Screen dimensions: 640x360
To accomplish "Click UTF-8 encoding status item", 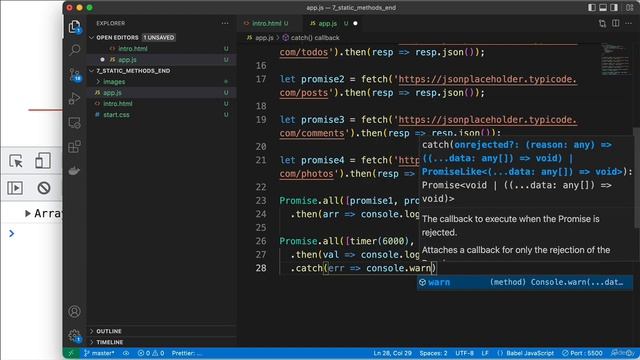I will pyautogui.click(x=464, y=353).
